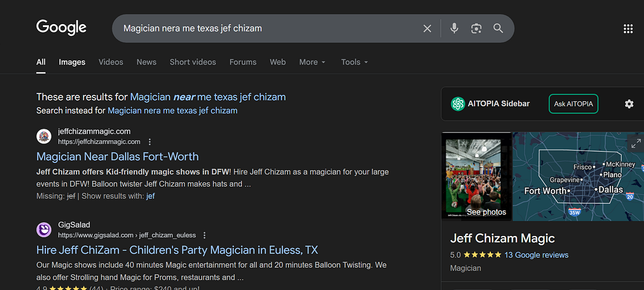This screenshot has width=644, height=290.
Task: Click the 'Jeff Chizam Magic' panel title
Action: click(x=502, y=238)
